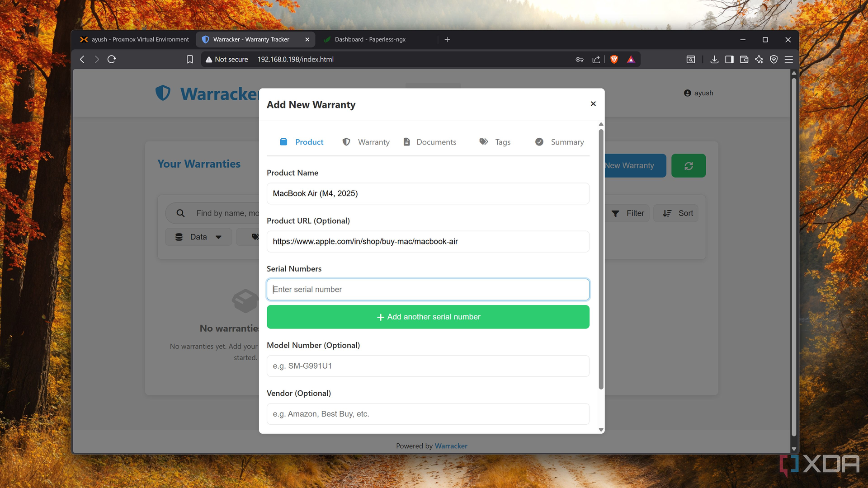Screen dimensions: 868x488
Task: Close the Warracker browser tab
Action: 307,40
